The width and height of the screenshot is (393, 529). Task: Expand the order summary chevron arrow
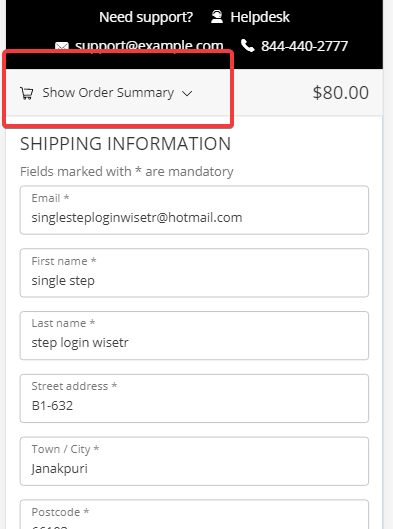[x=187, y=93]
